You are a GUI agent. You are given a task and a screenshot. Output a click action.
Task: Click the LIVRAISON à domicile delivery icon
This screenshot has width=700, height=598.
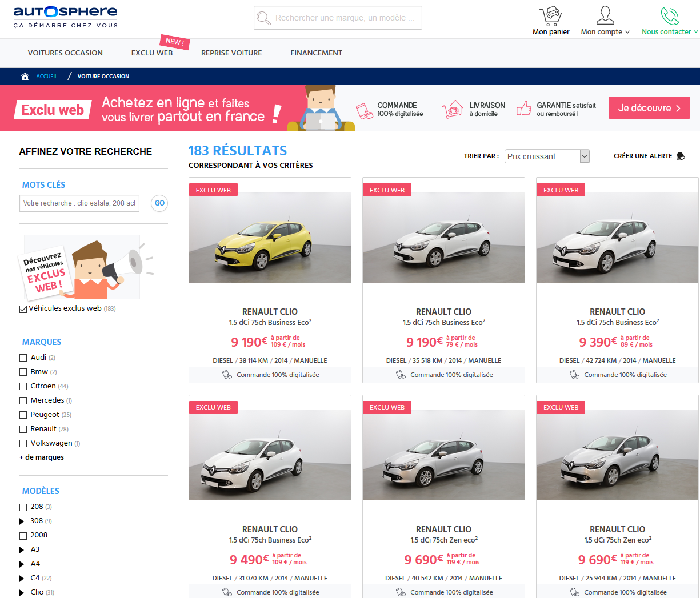pos(453,108)
